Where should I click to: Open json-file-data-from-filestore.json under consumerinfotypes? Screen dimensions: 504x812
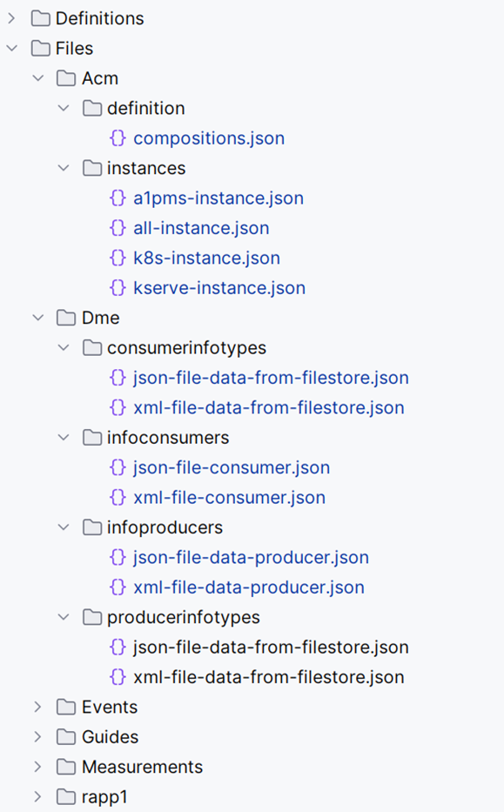pos(272,377)
